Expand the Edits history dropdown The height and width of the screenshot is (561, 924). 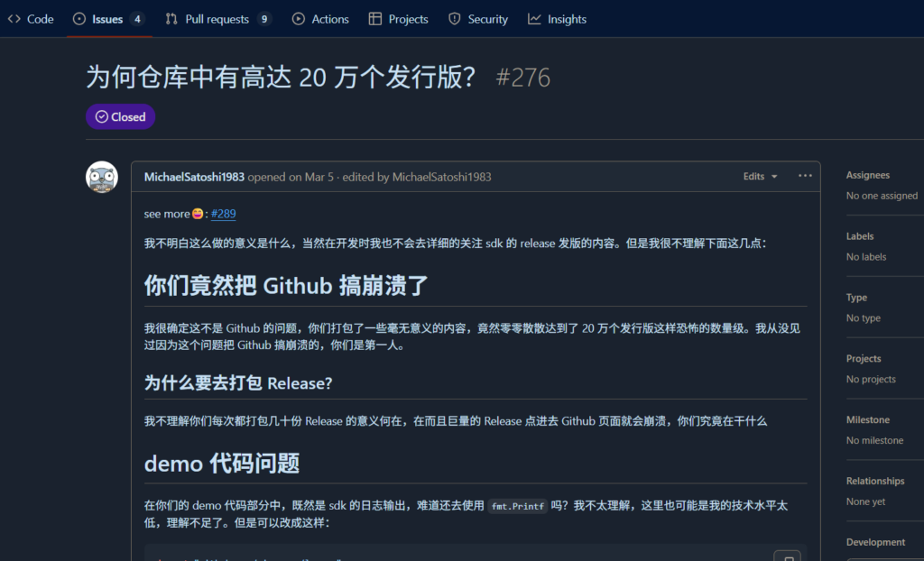tap(760, 177)
